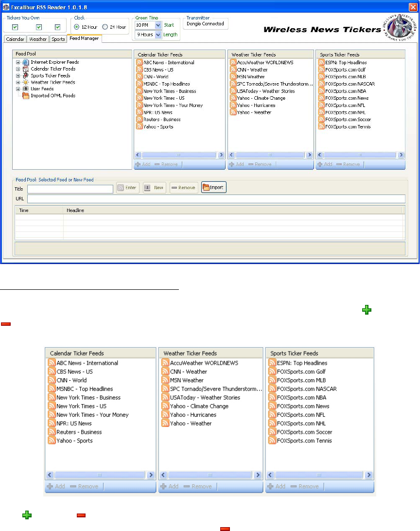Screen dimensions: 420x531
Task: Expand the Internet Explorer Feeds tree node
Action: tap(18, 62)
